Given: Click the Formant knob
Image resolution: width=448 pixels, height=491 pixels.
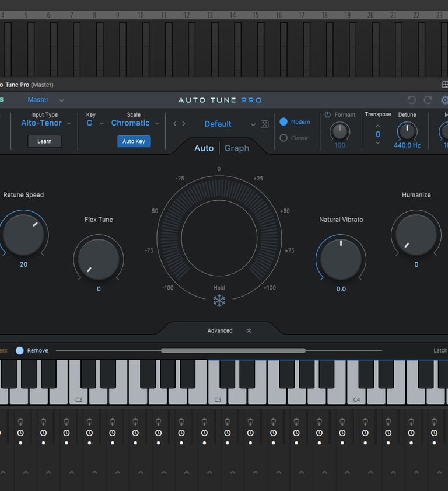Looking at the screenshot, I should 339,131.
